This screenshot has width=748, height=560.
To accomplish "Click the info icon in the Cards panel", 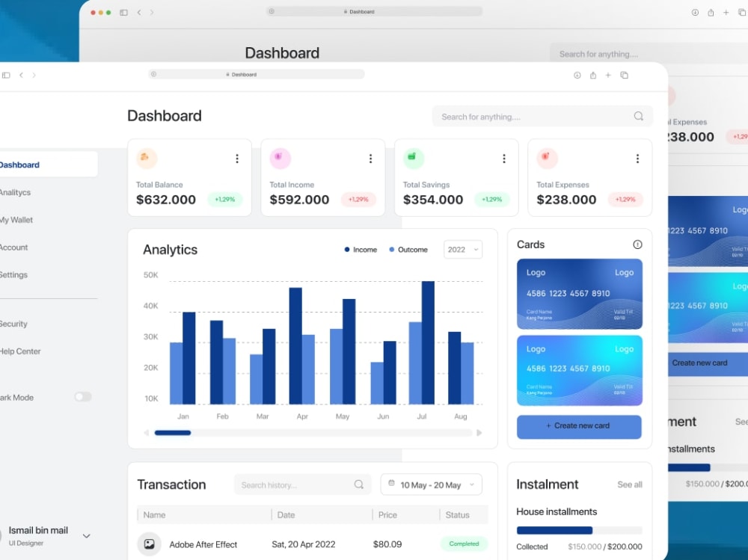I will [637, 244].
